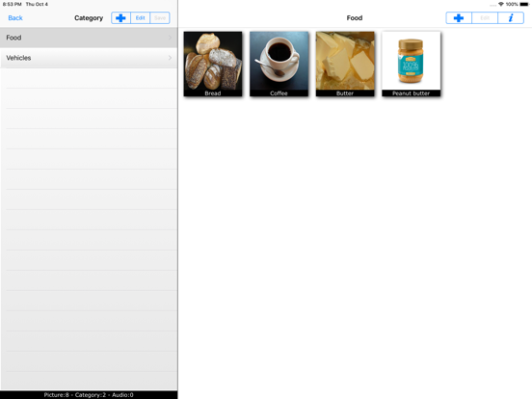Open info with the i icon

(x=511, y=18)
